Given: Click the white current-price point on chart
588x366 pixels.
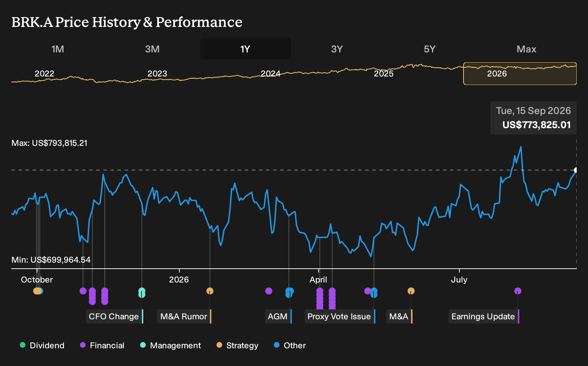Looking at the screenshot, I should tap(576, 170).
